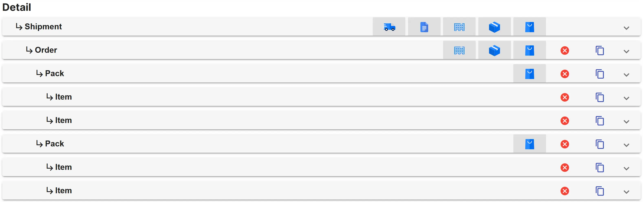Expand the Order row chevron
The width and height of the screenshot is (644, 202).
coord(626,52)
